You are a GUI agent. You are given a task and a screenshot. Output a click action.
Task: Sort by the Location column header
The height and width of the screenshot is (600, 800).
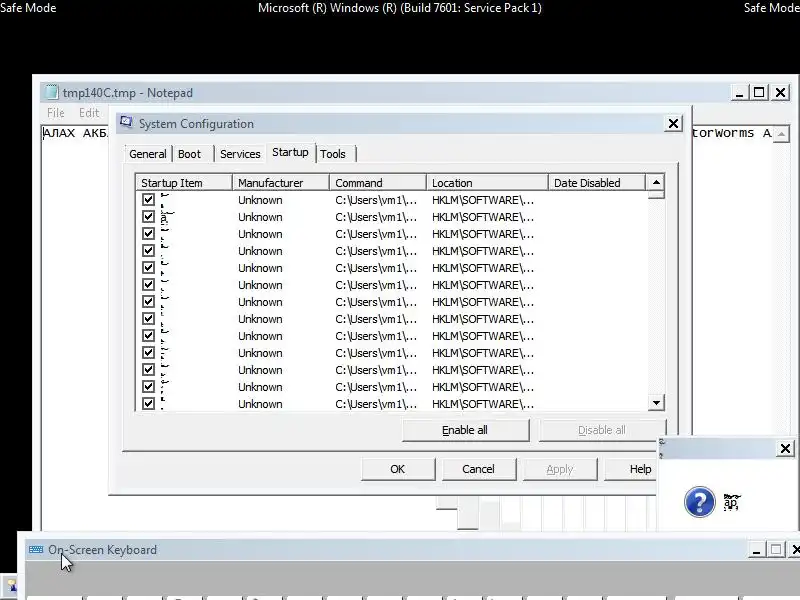(487, 183)
